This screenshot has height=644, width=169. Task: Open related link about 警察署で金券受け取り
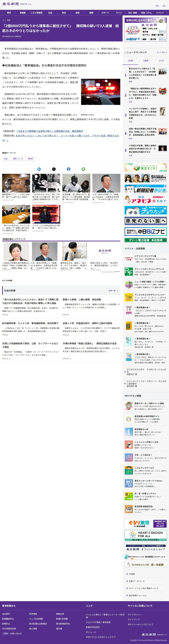coord(49,131)
